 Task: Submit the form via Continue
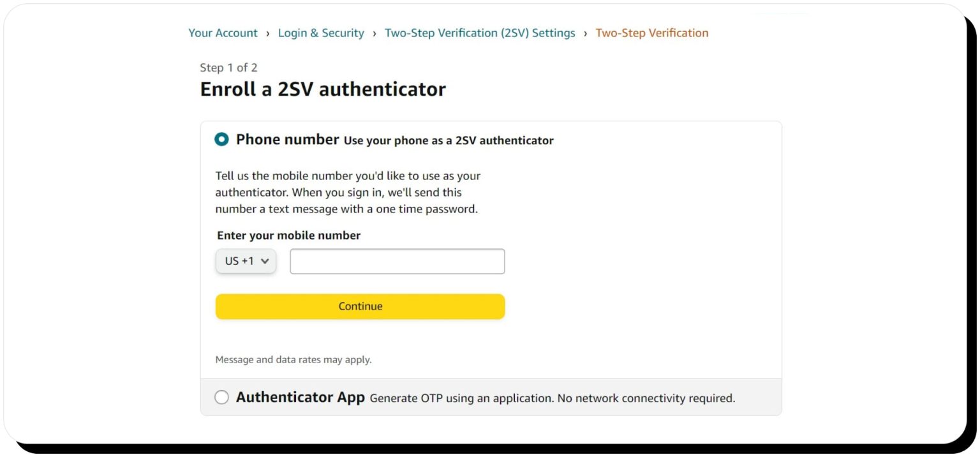pos(360,306)
